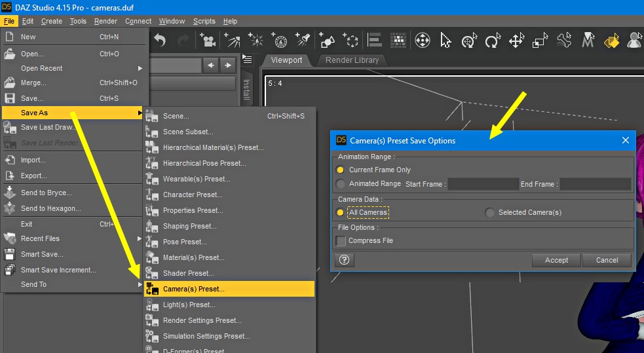Open the Scripts menu

[x=204, y=21]
